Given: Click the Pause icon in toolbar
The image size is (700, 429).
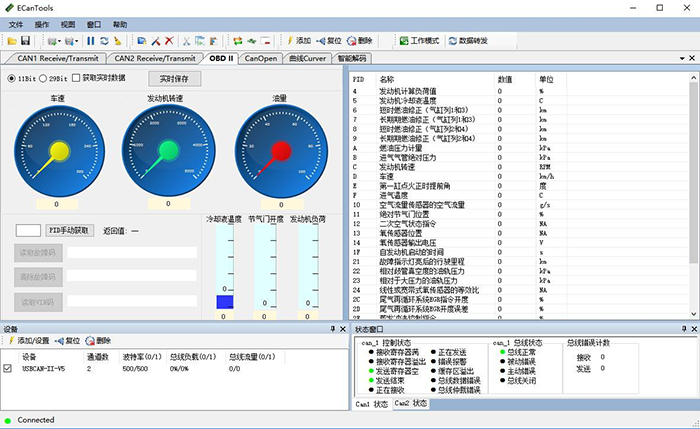Looking at the screenshot, I should 91,41.
